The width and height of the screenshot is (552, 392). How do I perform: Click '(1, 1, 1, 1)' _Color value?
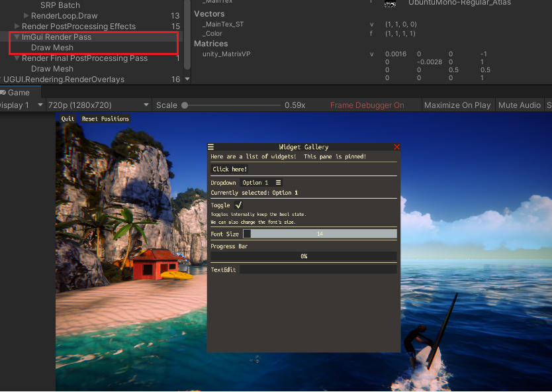pos(400,34)
